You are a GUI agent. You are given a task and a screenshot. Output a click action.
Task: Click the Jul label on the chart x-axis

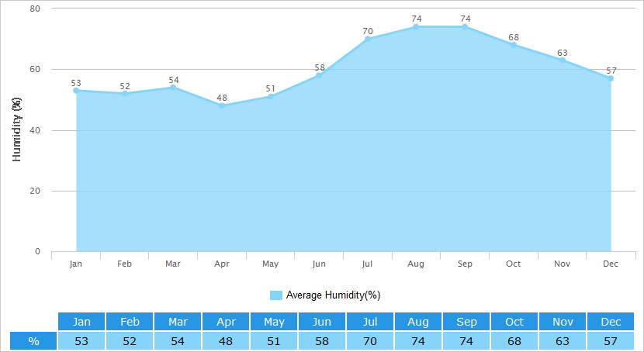click(x=367, y=264)
